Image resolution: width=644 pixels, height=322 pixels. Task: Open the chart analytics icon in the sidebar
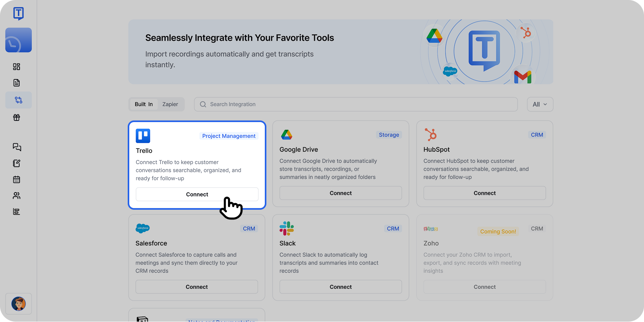point(16,212)
